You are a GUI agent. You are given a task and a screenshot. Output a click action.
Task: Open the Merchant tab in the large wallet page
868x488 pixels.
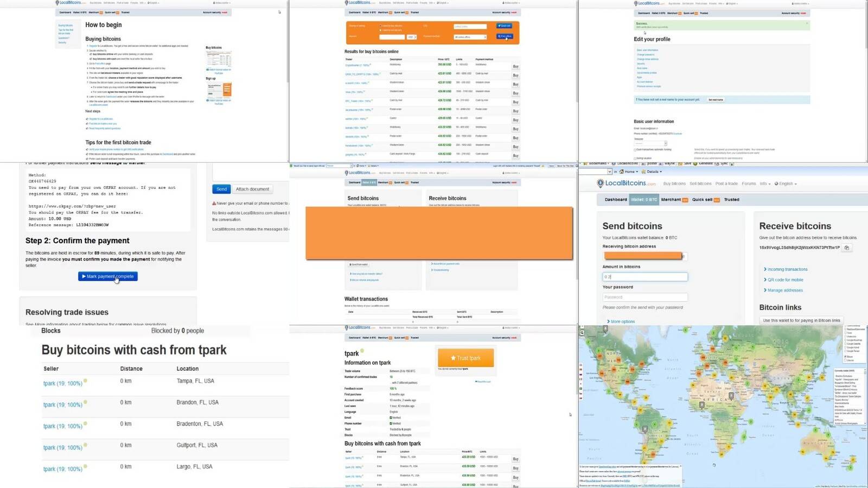click(674, 200)
